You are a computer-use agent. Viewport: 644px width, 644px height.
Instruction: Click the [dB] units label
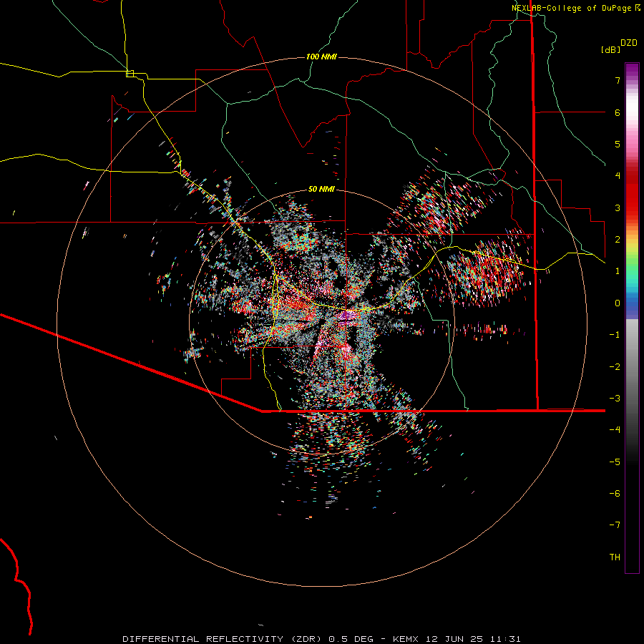click(610, 49)
